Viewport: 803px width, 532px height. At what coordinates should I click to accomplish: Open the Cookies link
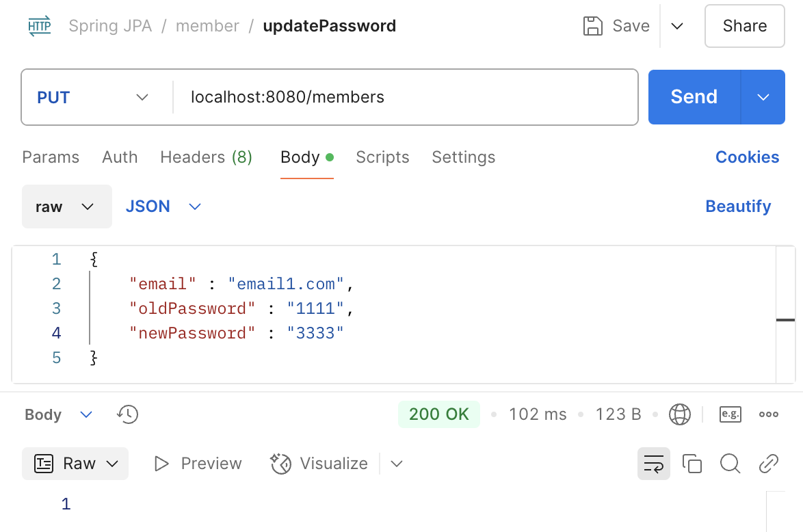pos(747,157)
